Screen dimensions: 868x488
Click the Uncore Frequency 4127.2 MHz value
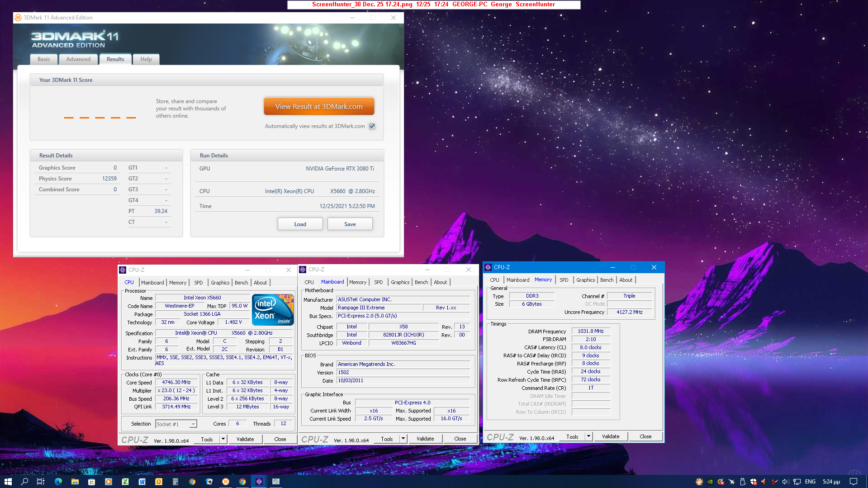630,312
